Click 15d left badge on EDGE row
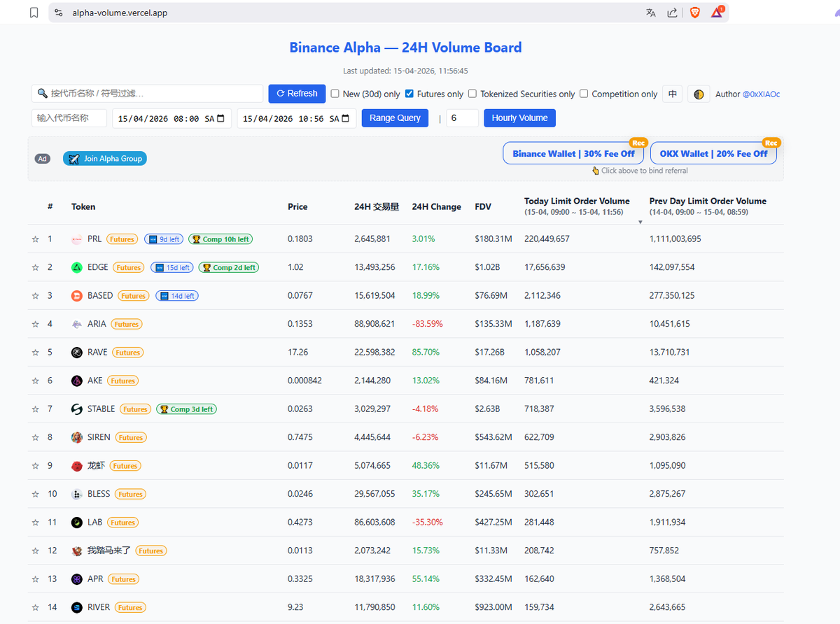Image resolution: width=840 pixels, height=624 pixels. pos(172,267)
